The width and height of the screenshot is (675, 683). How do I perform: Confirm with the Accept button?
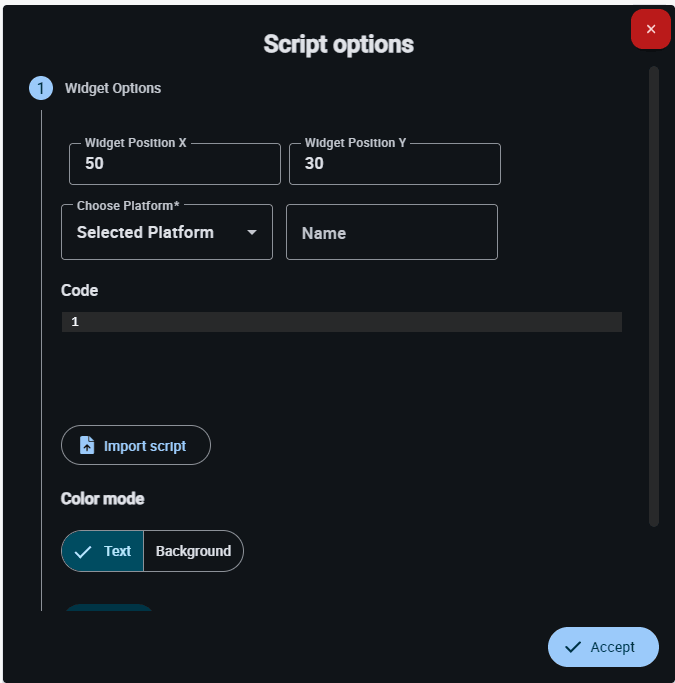click(603, 647)
